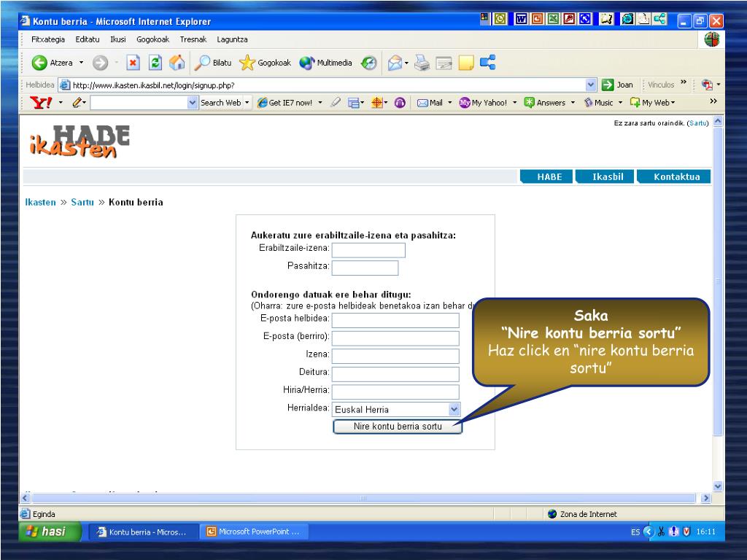Click the Izena input field

point(395,356)
